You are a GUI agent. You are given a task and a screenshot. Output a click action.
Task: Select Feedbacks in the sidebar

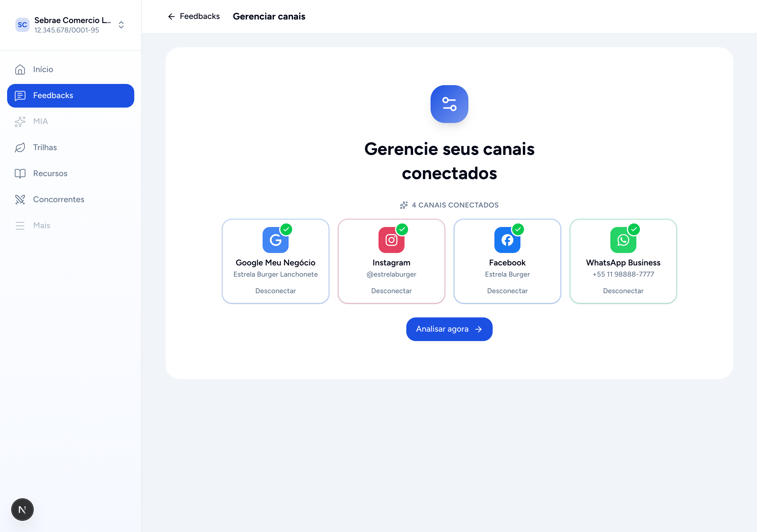point(71,95)
